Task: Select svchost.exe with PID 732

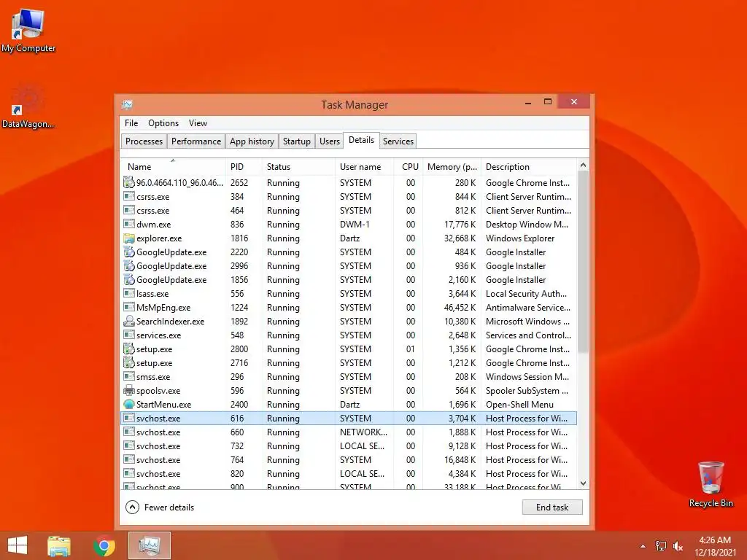Action: (349, 446)
